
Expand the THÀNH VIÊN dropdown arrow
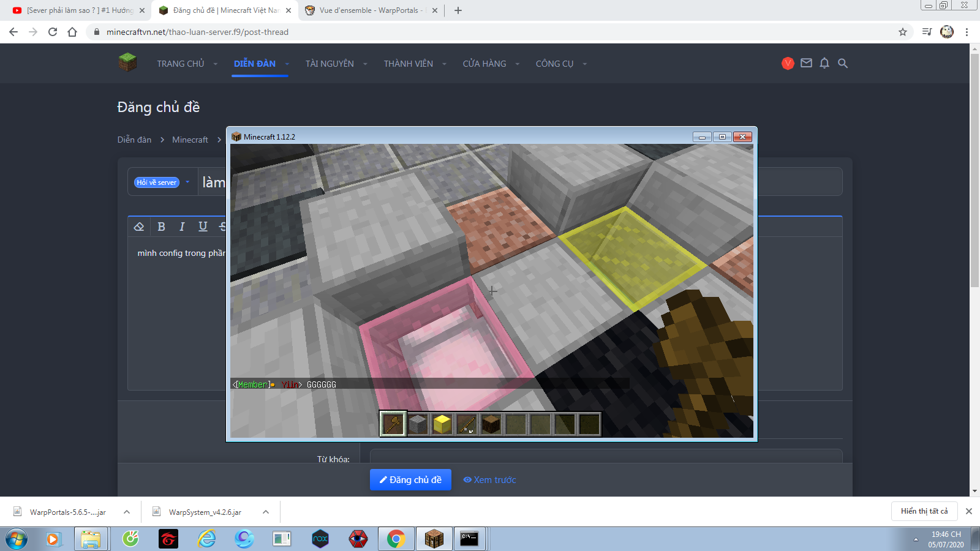coord(444,64)
